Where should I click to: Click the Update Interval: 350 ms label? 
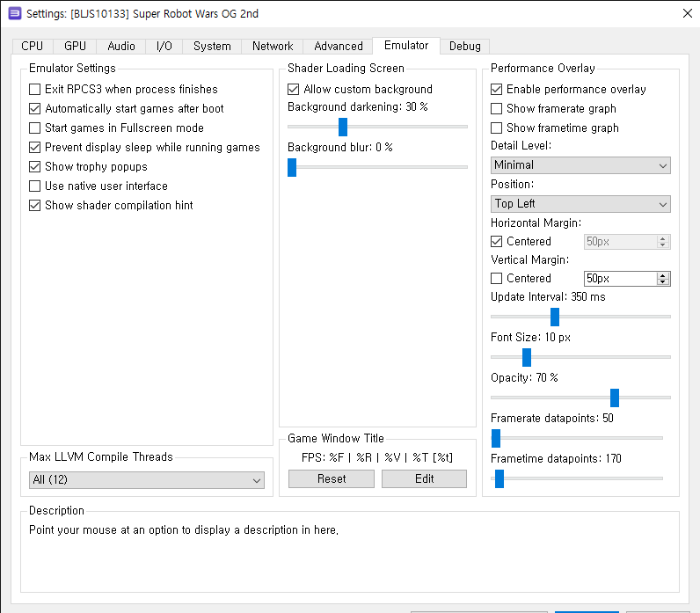pos(548,297)
